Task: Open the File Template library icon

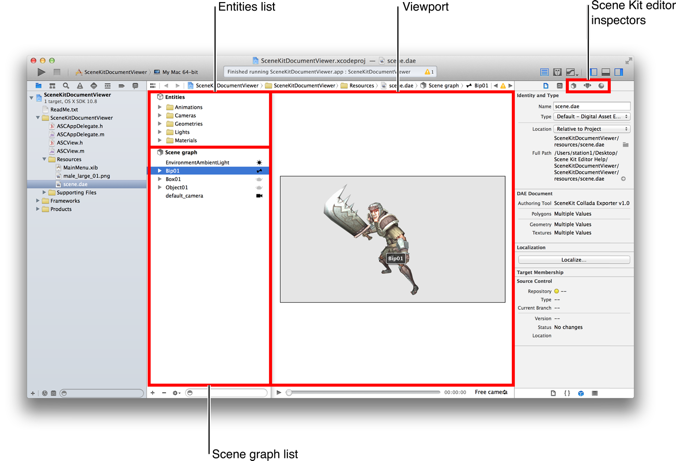Action: [553, 393]
